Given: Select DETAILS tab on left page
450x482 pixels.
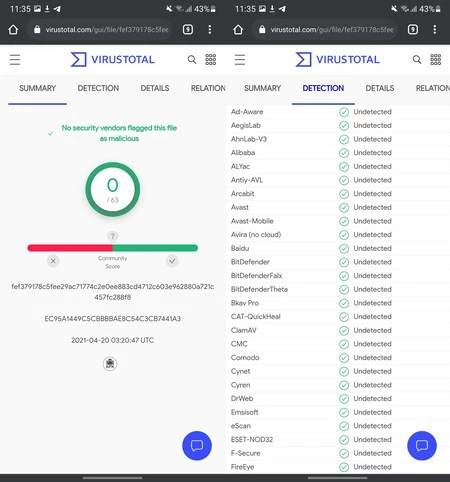Looking at the screenshot, I should tap(155, 88).
